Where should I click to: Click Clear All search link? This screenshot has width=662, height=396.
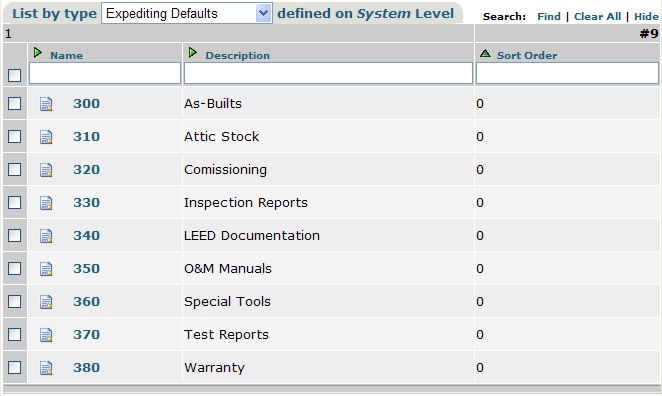(597, 16)
